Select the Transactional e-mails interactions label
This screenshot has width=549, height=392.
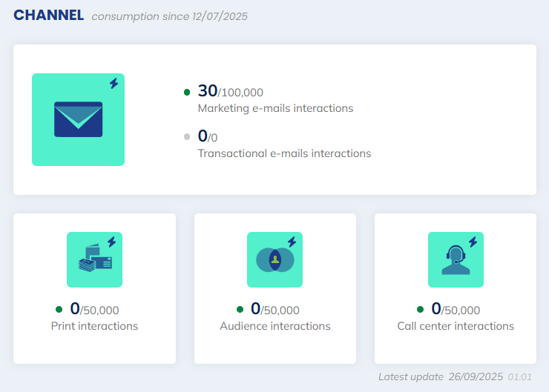[x=284, y=153]
